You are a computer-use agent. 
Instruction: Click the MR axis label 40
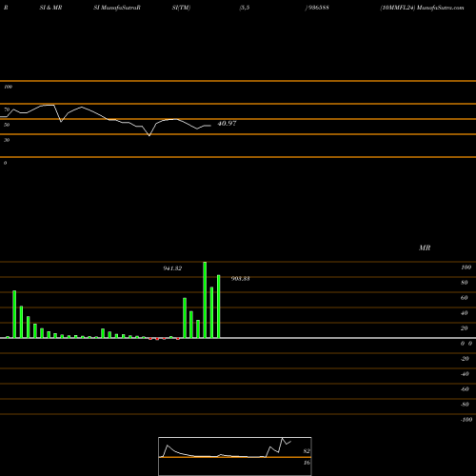click(465, 313)
